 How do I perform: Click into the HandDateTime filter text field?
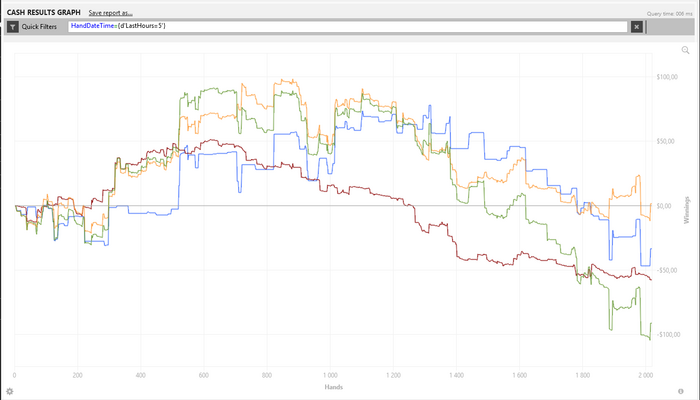pyautogui.click(x=348, y=26)
